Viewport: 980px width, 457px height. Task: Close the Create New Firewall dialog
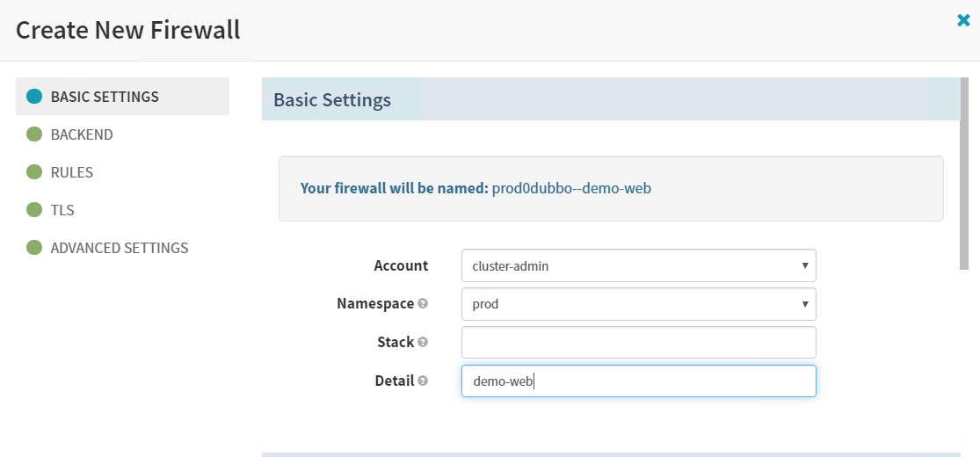tap(963, 20)
